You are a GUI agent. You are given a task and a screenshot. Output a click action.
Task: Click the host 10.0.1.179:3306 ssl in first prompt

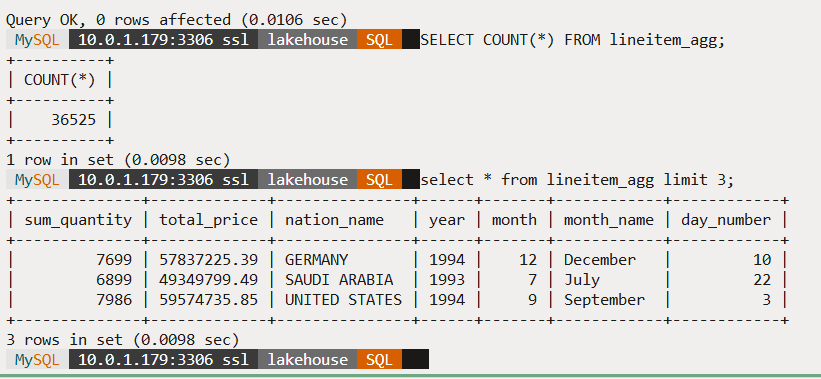163,40
